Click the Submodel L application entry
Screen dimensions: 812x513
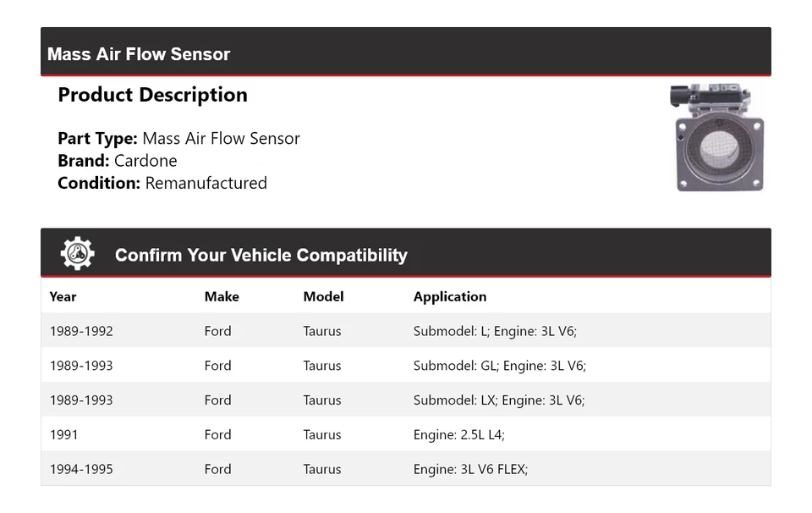pyautogui.click(x=495, y=331)
